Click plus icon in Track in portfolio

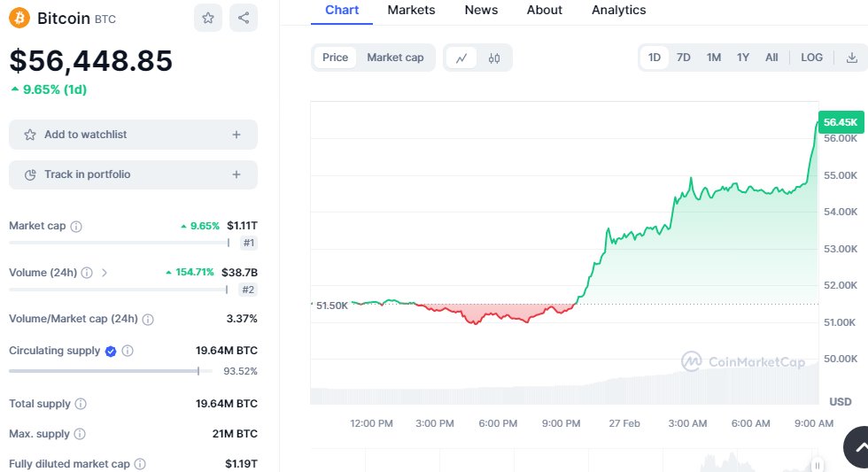236,174
